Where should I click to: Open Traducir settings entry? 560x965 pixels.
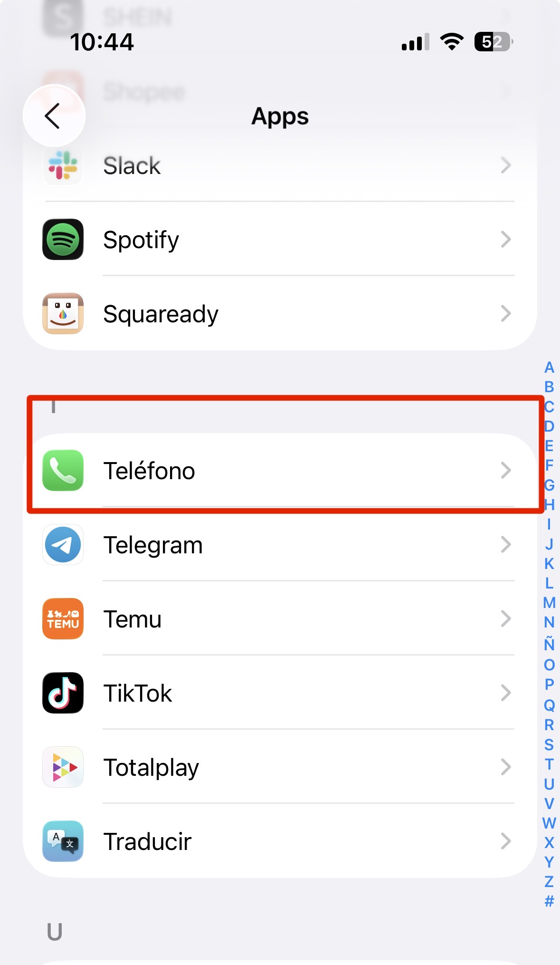(280, 841)
